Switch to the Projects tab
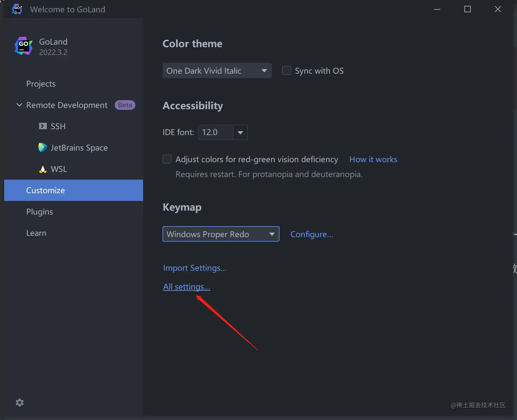 41,84
